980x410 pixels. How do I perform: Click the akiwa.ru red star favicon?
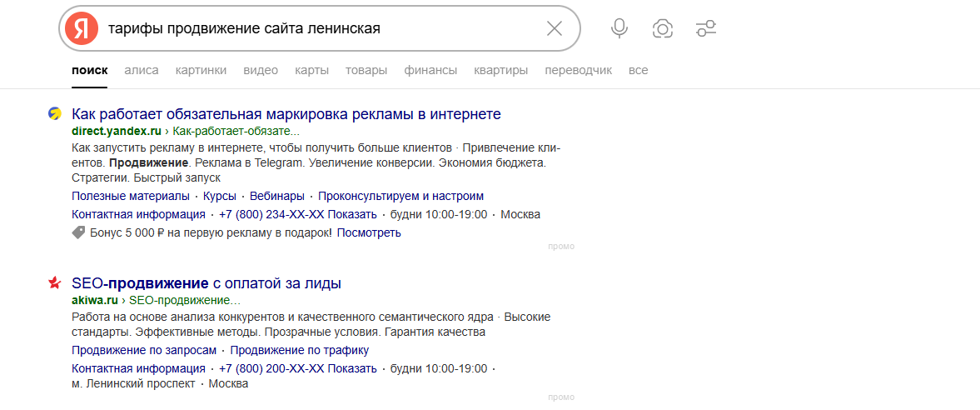55,283
